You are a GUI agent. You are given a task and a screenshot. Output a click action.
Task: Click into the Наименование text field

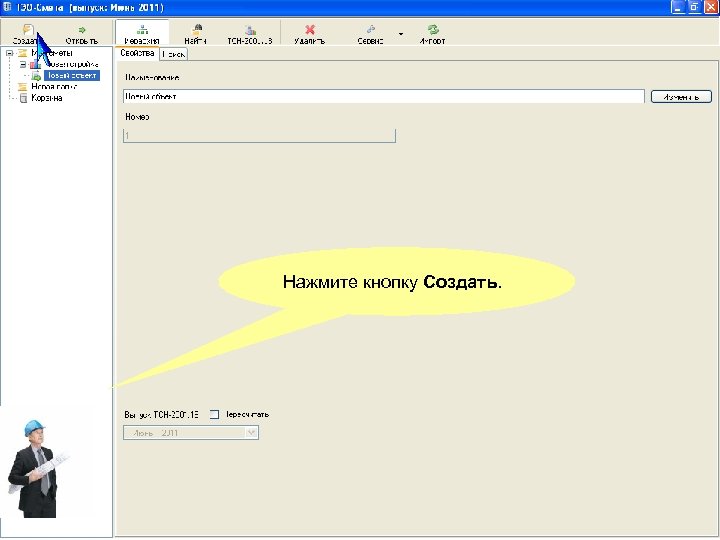tap(384, 96)
